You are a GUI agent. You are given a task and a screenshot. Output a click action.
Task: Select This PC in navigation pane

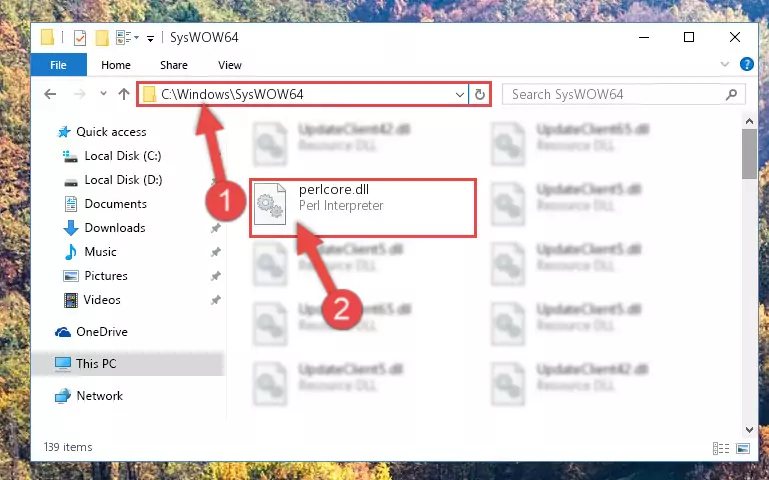[x=96, y=364]
